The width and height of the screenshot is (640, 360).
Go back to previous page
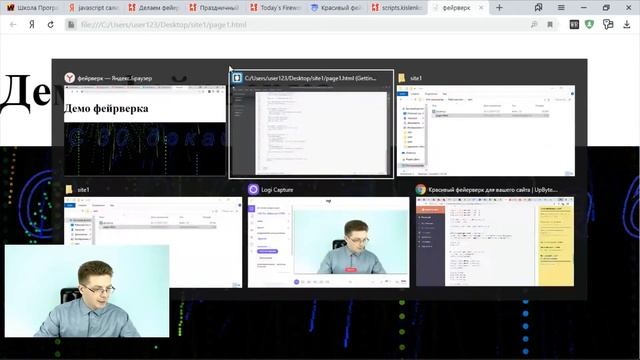[x=13, y=24]
